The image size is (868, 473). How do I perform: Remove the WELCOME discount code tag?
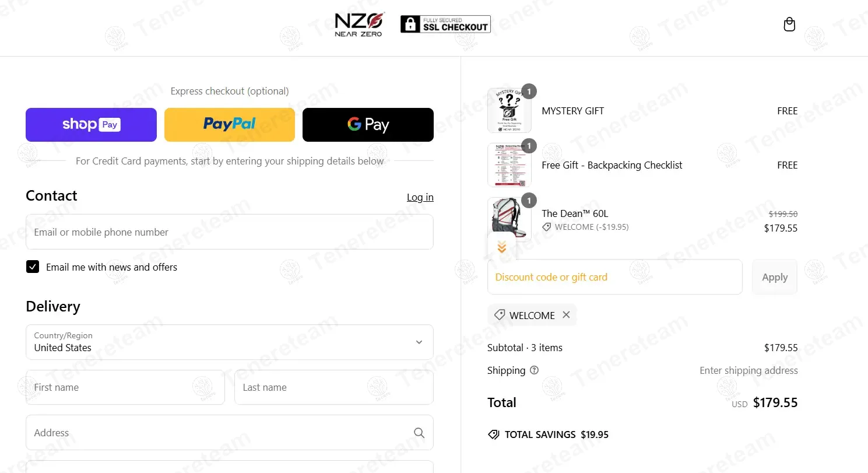click(566, 315)
